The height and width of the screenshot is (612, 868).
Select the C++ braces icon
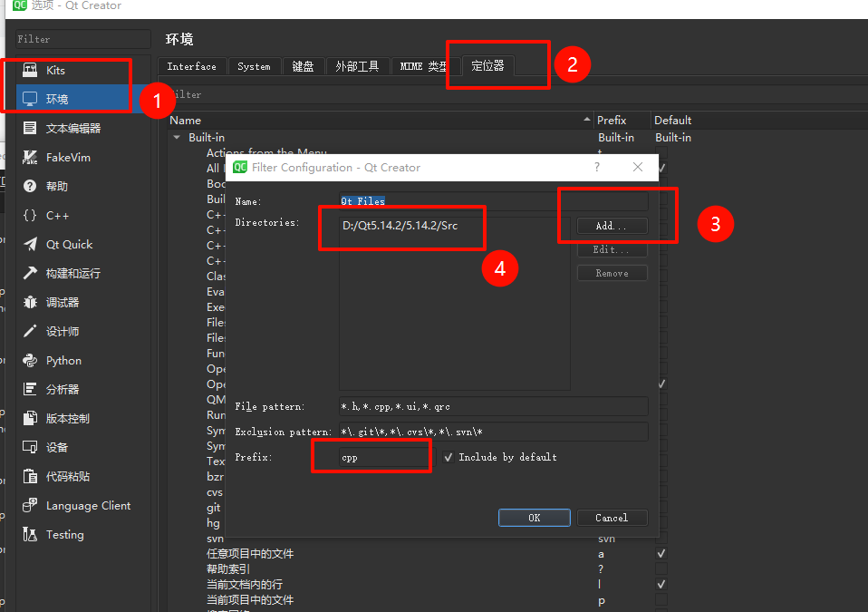pyautogui.click(x=30, y=215)
